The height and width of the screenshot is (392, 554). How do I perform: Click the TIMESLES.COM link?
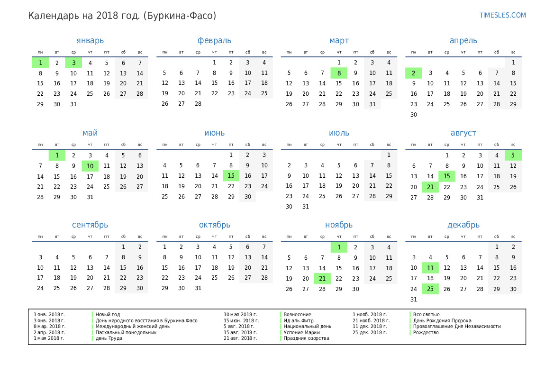[x=502, y=15]
